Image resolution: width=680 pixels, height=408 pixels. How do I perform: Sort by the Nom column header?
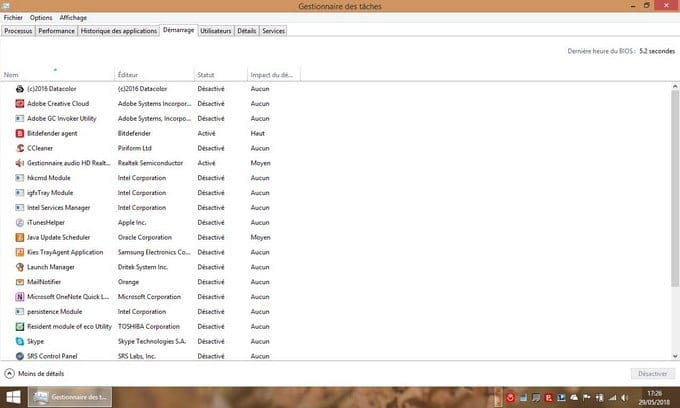click(57, 75)
